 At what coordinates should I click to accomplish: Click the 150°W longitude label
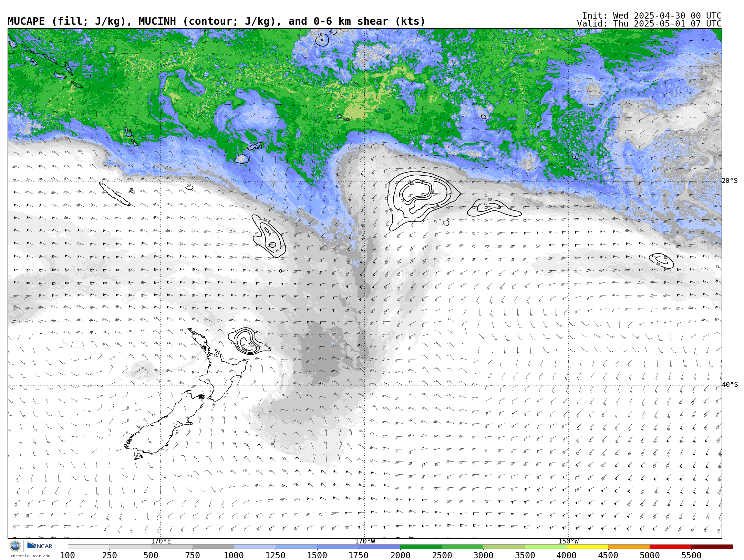click(x=569, y=541)
